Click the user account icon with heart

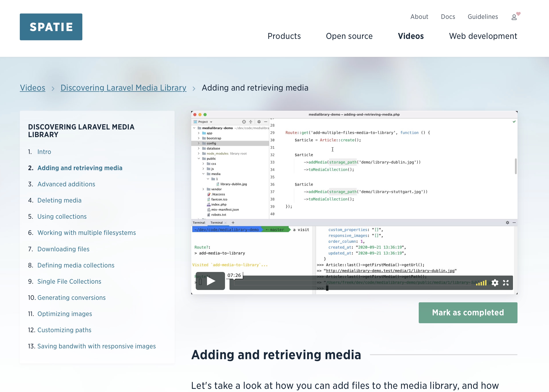pyautogui.click(x=514, y=17)
